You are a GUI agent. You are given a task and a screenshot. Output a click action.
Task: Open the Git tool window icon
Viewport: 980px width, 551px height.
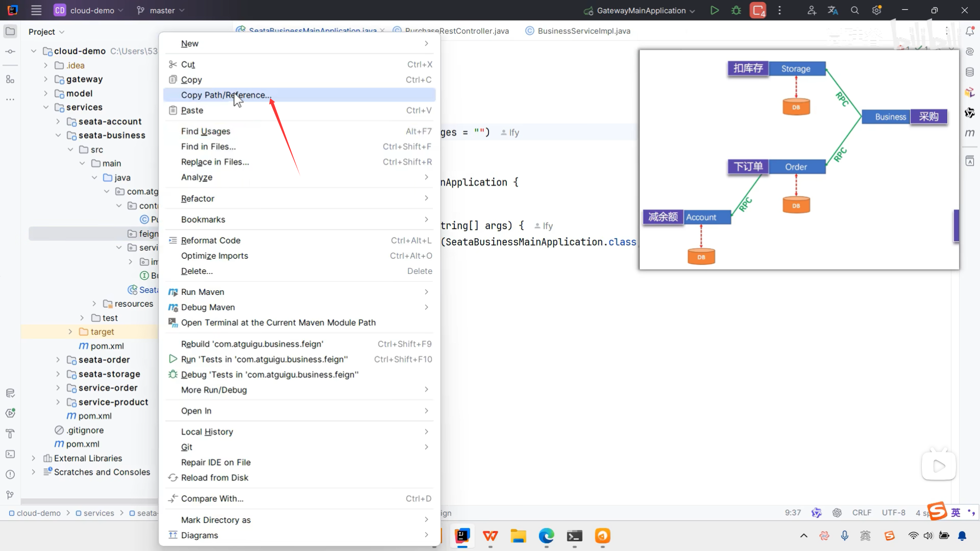pos(10,495)
